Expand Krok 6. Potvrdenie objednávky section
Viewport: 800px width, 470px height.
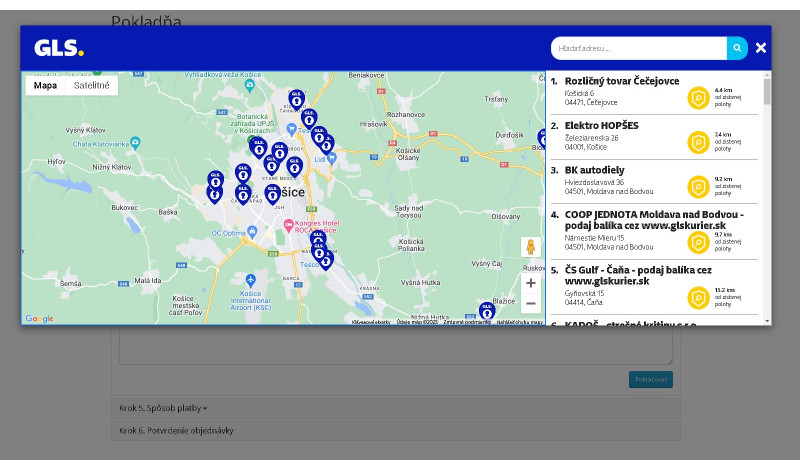point(395,431)
